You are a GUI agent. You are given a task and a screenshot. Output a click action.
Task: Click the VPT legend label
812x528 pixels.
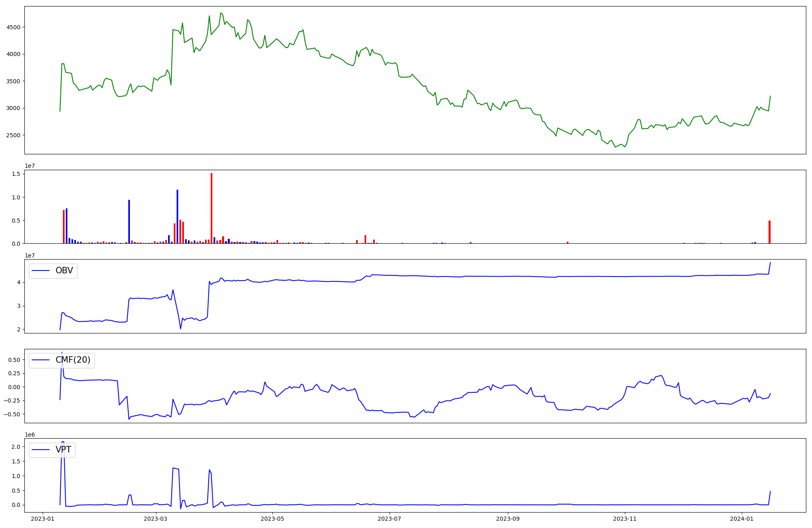tap(63, 450)
